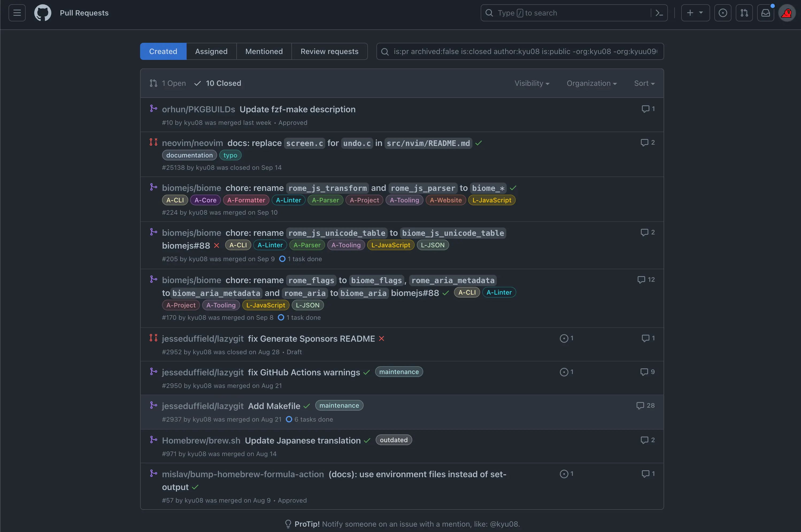801x532 pixels.
Task: Click the user avatar icon
Action: click(787, 13)
